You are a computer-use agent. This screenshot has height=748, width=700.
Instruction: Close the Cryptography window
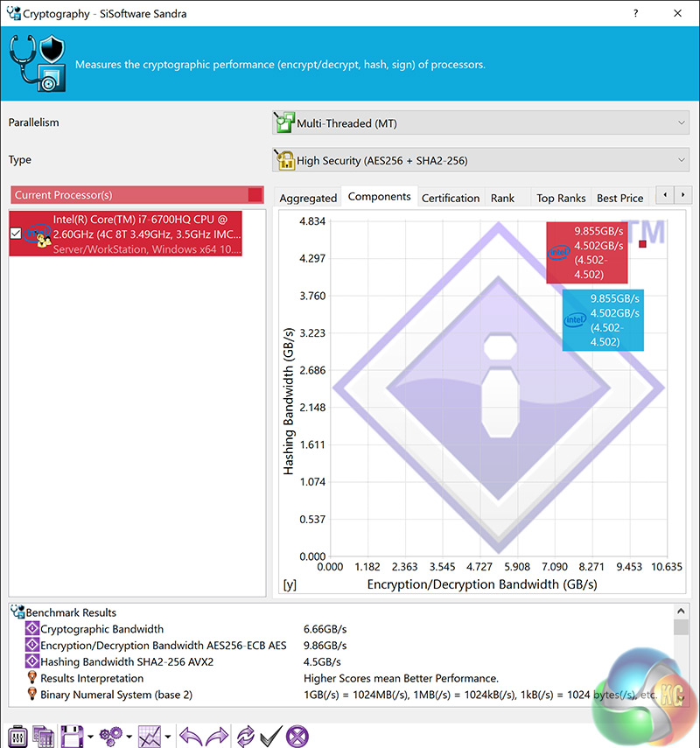pos(677,13)
